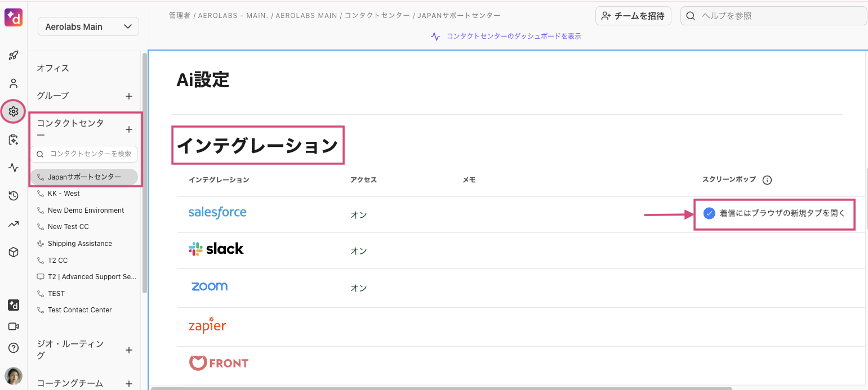Open the Dialpad Ai black square icon
The image size is (868, 390).
14,305
